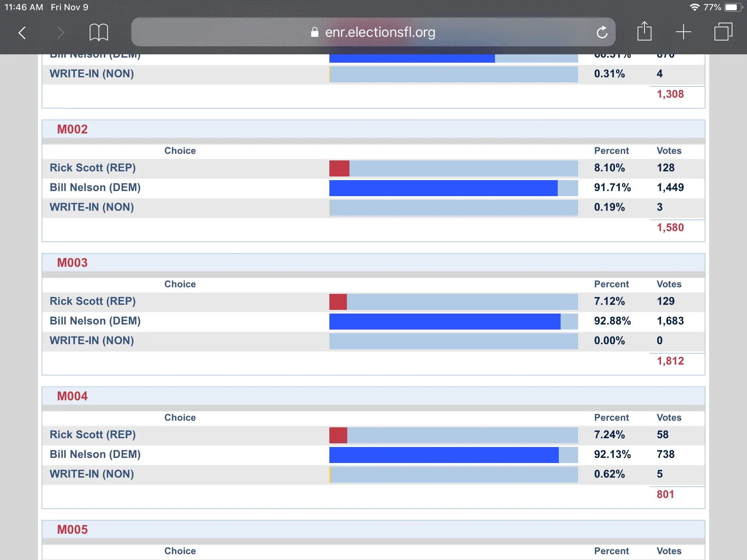Tap the padlock icon in address bar
Viewport: 747px width, 560px height.
coord(314,32)
